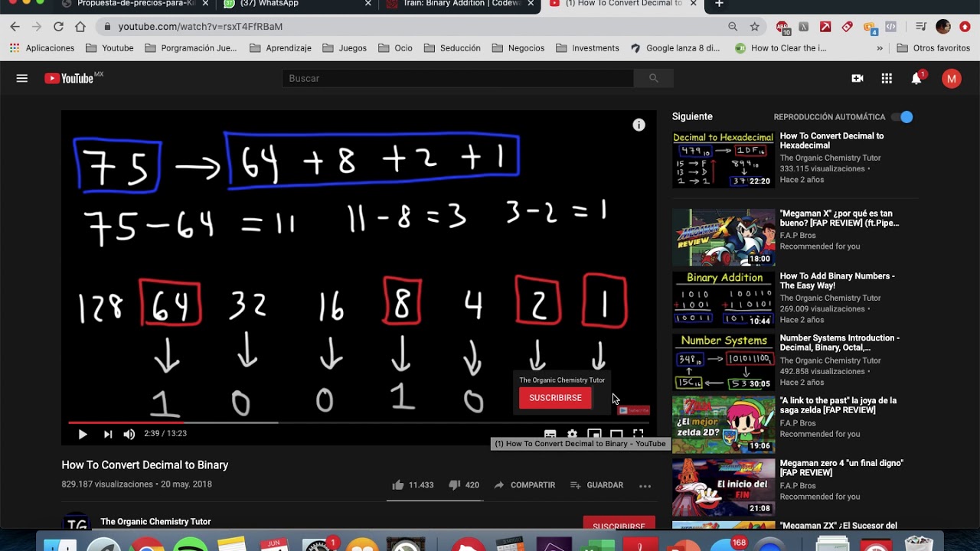Open create video camera icon
The width and height of the screenshot is (980, 551).
click(x=857, y=78)
